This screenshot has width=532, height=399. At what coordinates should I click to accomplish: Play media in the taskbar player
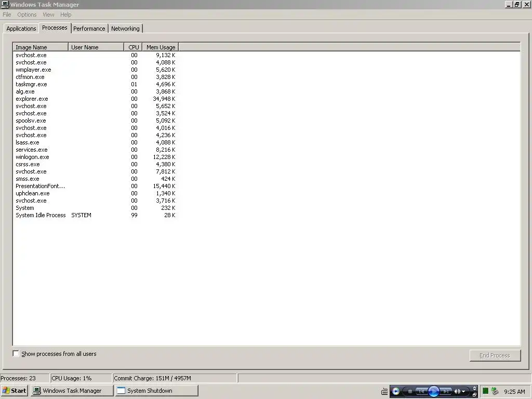pos(434,392)
